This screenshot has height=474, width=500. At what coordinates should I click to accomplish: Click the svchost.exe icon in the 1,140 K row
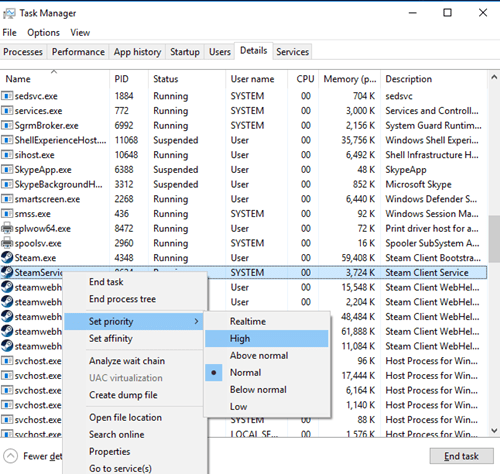pyautogui.click(x=7, y=405)
